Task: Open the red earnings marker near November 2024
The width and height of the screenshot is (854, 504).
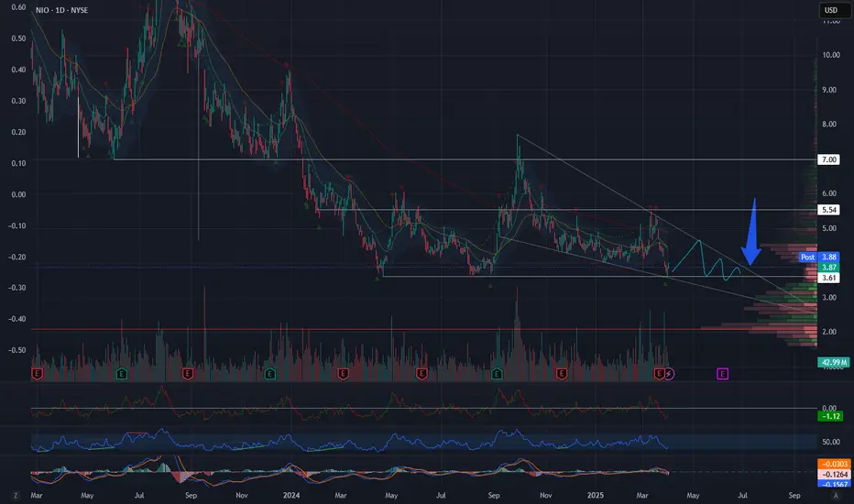Action: click(x=562, y=374)
